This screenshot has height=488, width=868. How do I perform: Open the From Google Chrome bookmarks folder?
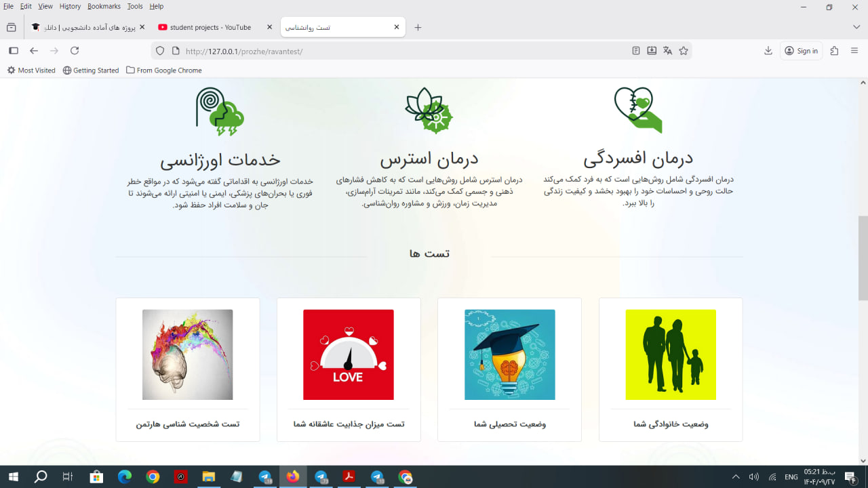(x=163, y=70)
